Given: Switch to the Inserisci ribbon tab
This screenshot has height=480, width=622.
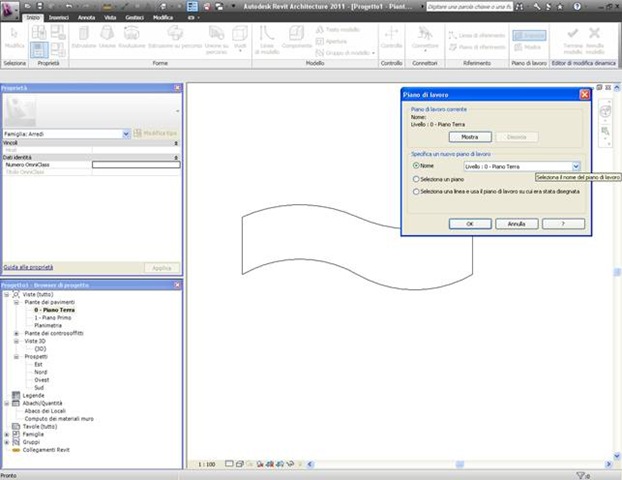Looking at the screenshot, I should (x=59, y=18).
